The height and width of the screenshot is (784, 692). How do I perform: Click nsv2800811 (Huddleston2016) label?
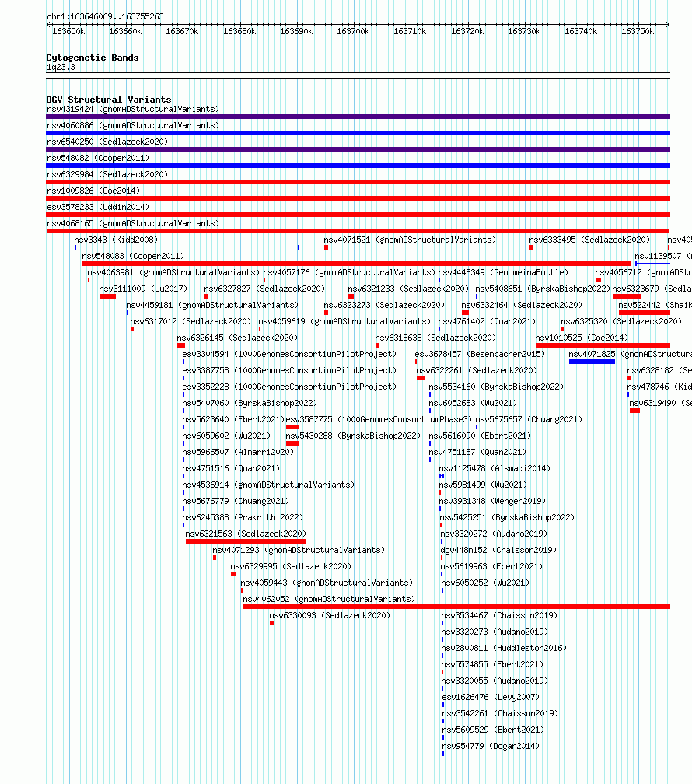click(504, 648)
